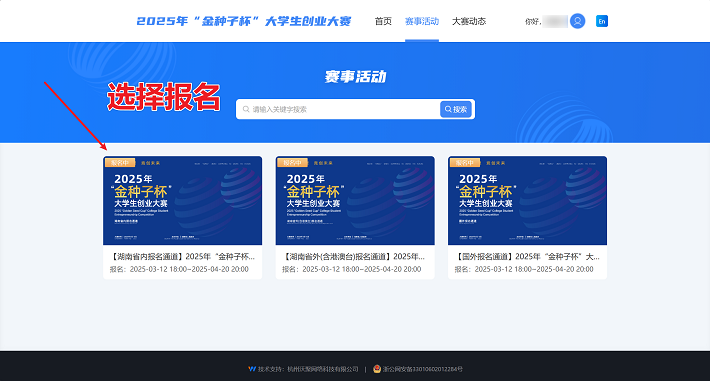Select the 赛事活动 tab
The width and height of the screenshot is (710, 381).
point(422,21)
